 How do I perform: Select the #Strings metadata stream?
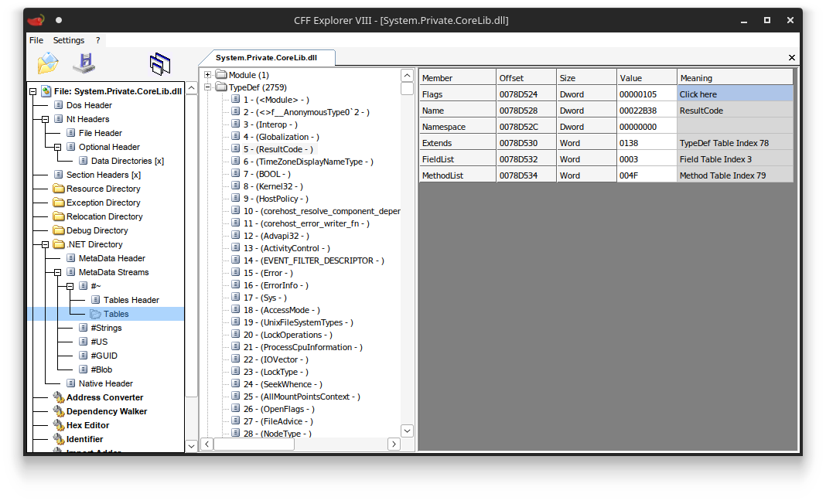(x=106, y=328)
